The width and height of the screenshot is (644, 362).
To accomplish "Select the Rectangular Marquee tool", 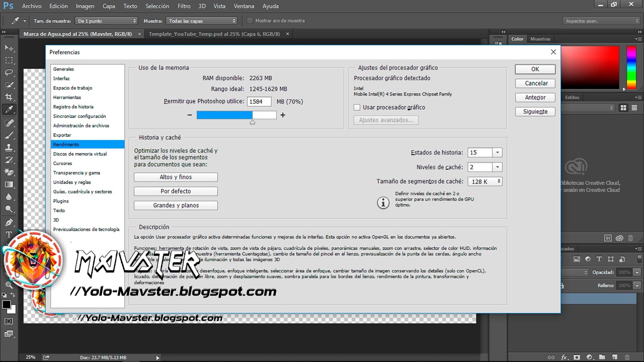I will click(9, 60).
